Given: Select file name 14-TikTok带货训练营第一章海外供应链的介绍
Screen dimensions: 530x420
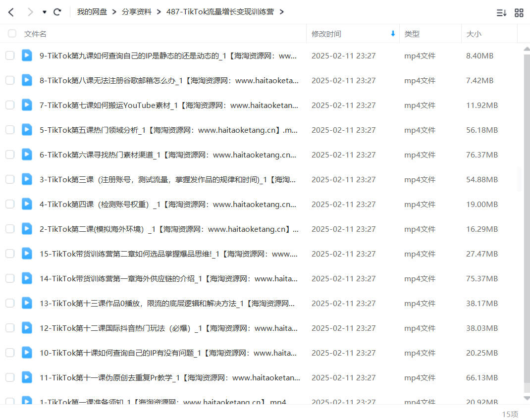Looking at the screenshot, I should click(x=169, y=279).
